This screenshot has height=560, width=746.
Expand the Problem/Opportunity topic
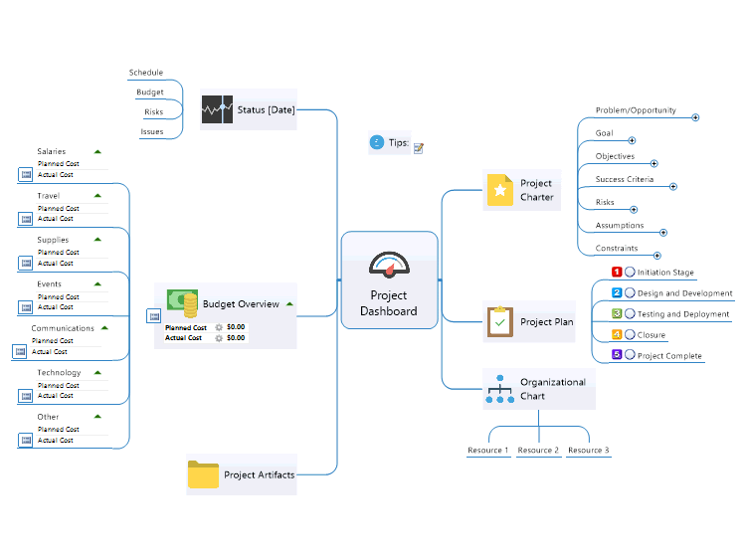(695, 117)
